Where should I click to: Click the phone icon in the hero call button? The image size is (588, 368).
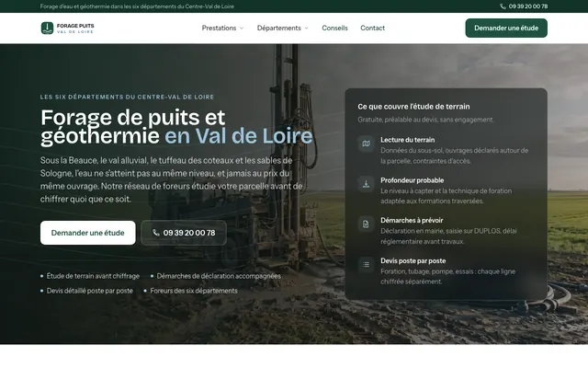(156, 233)
